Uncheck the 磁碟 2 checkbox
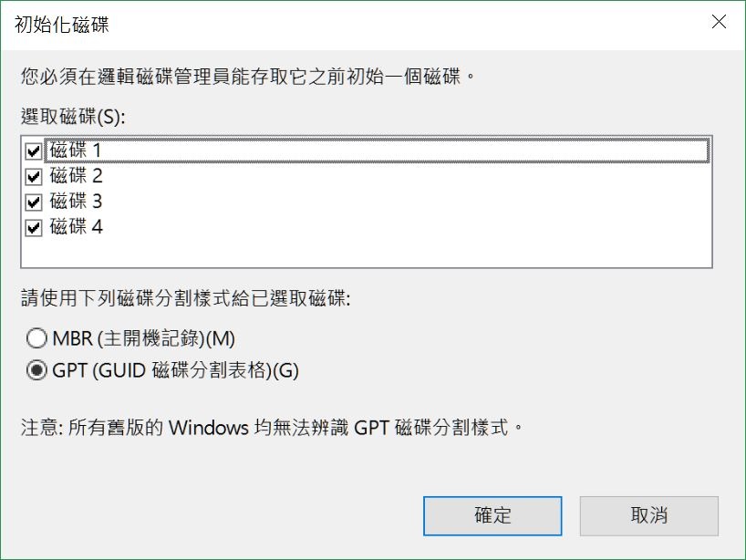Image resolution: width=746 pixels, height=560 pixels. pos(34,176)
